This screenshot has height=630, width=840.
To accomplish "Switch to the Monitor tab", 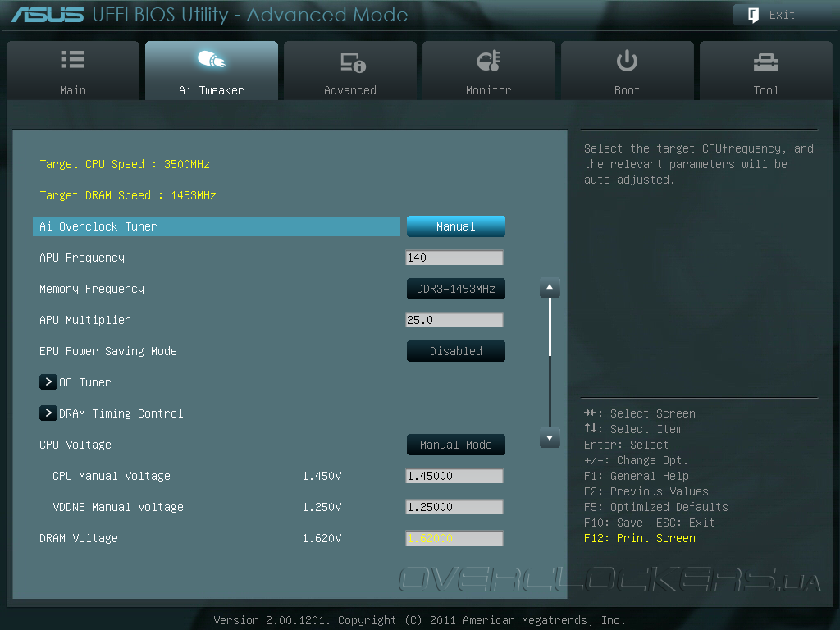I will point(489,71).
